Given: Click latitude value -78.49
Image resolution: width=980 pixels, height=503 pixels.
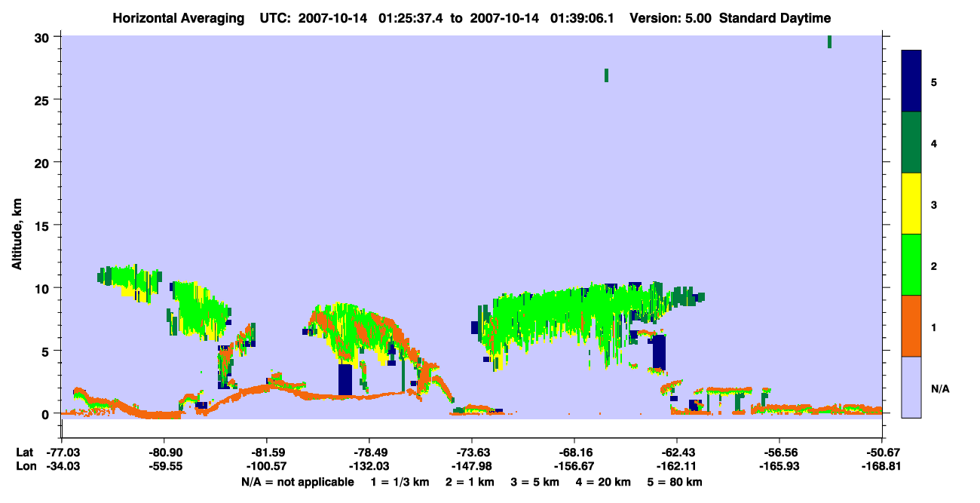Looking at the screenshot, I should tap(369, 452).
